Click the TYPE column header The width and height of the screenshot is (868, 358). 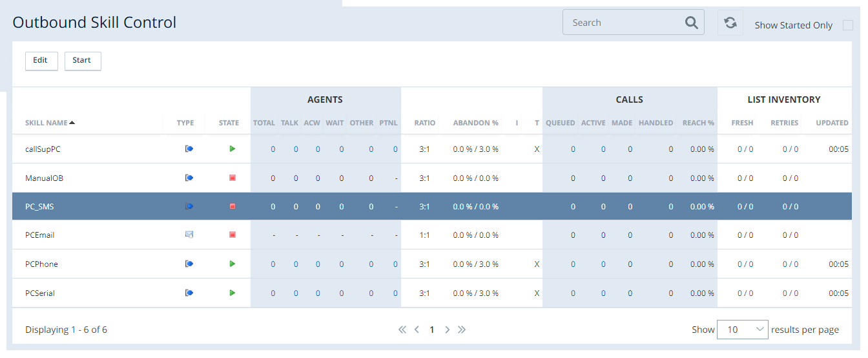pos(185,123)
